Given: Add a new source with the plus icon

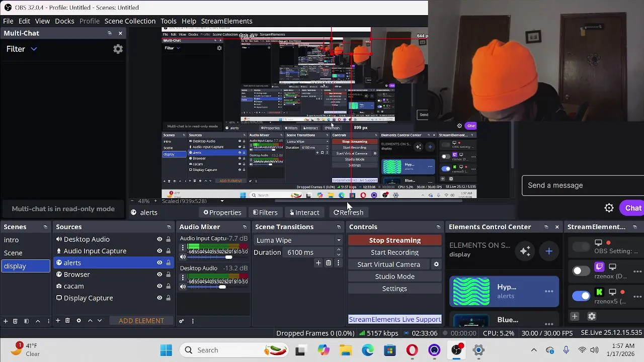Looking at the screenshot, I should [58, 321].
